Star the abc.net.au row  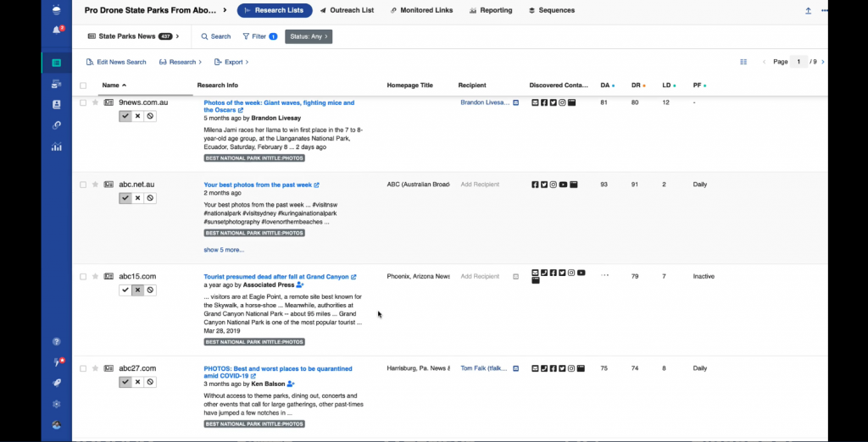pyautogui.click(x=95, y=185)
